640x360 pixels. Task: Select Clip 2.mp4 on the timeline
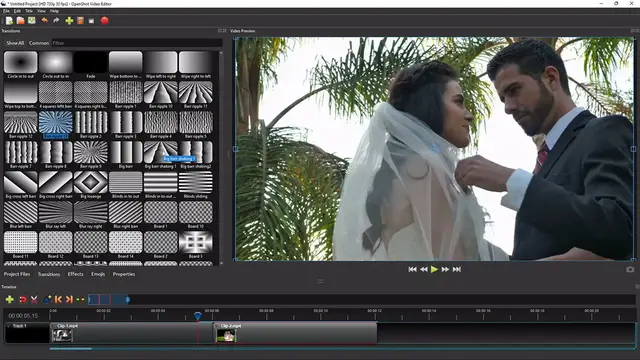296,333
